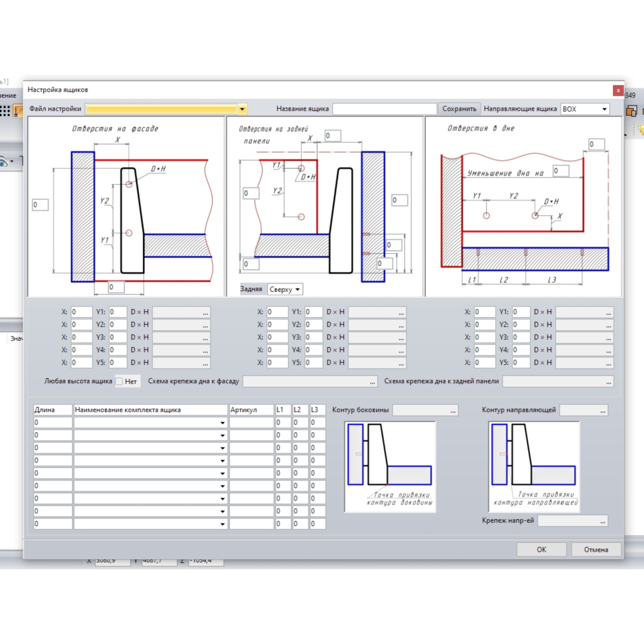Select the first Длина table cell

pyautogui.click(x=53, y=423)
